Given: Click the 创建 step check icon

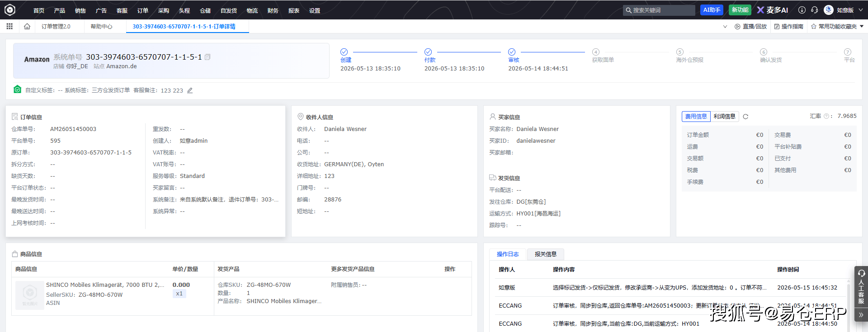Looking at the screenshot, I should tap(344, 52).
